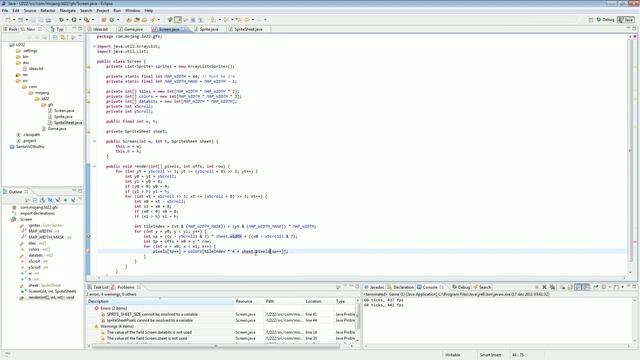Open the Window menu

click(x=133, y=11)
